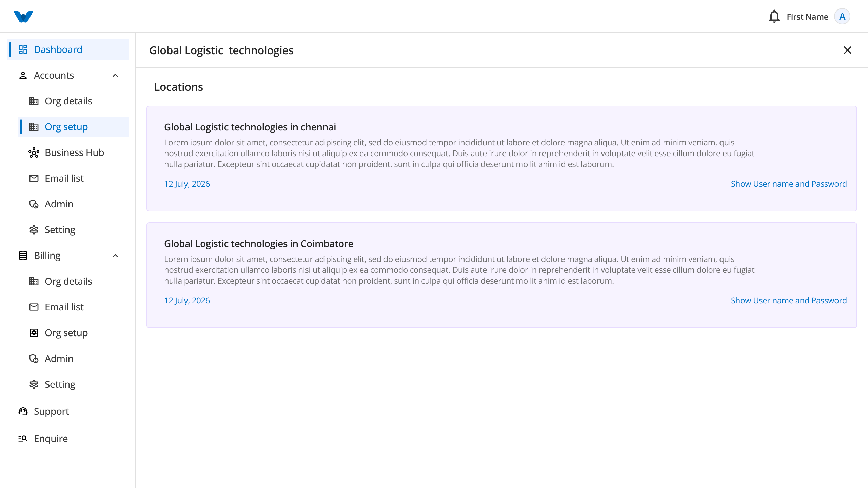Collapse the Billing section chevron
The image size is (868, 488).
tap(115, 256)
